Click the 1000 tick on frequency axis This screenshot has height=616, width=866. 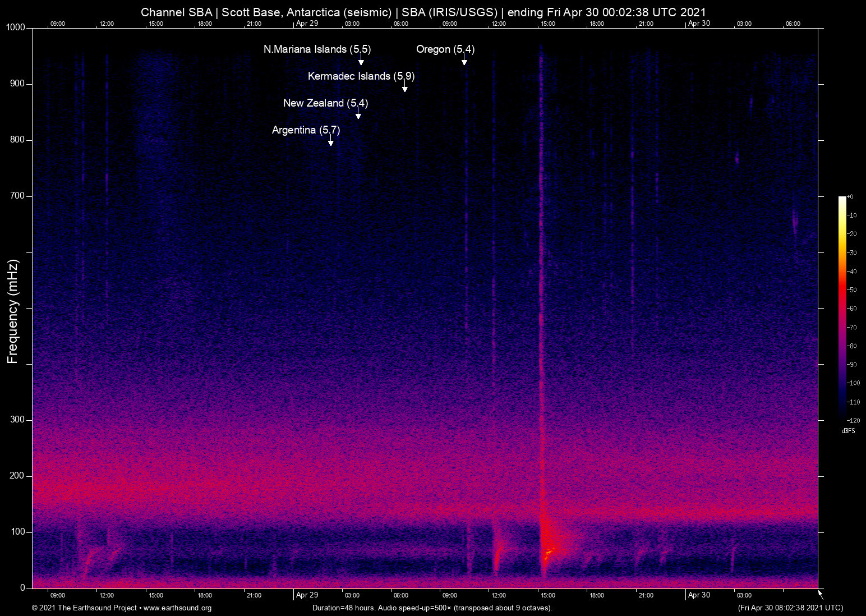(x=16, y=27)
